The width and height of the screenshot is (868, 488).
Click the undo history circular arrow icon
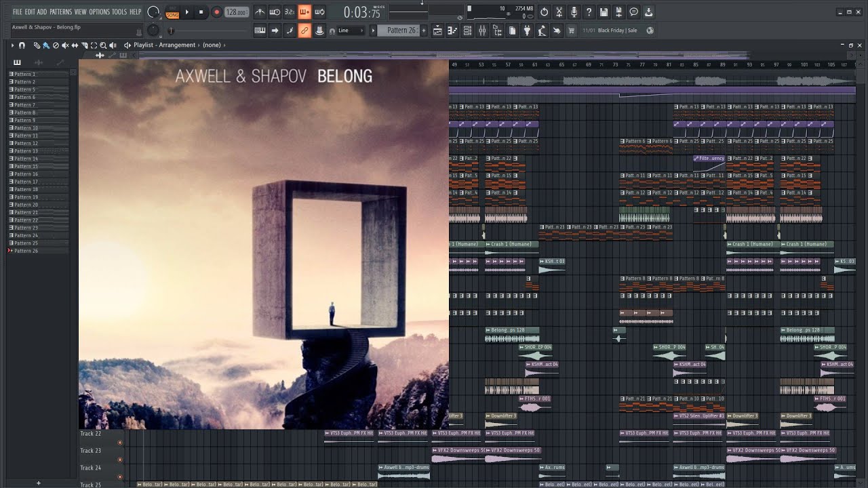tap(544, 12)
